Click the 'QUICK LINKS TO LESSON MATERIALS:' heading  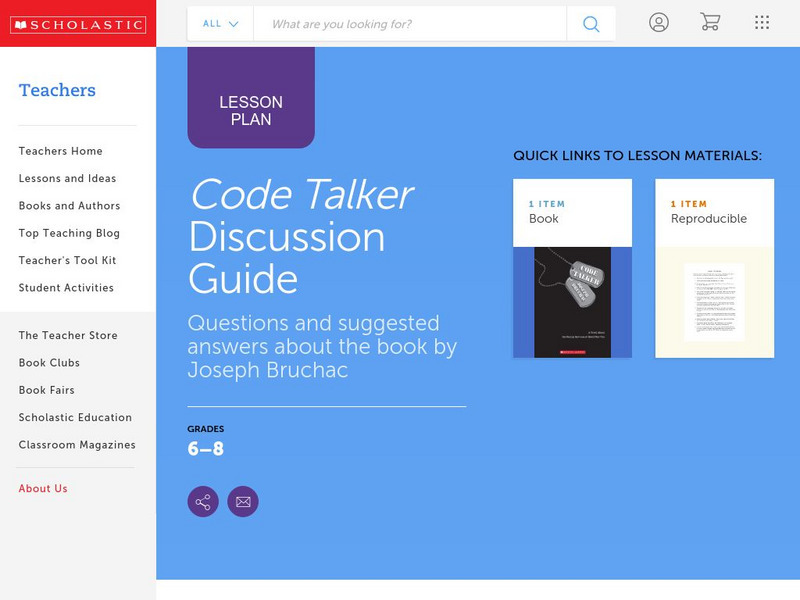(x=637, y=156)
